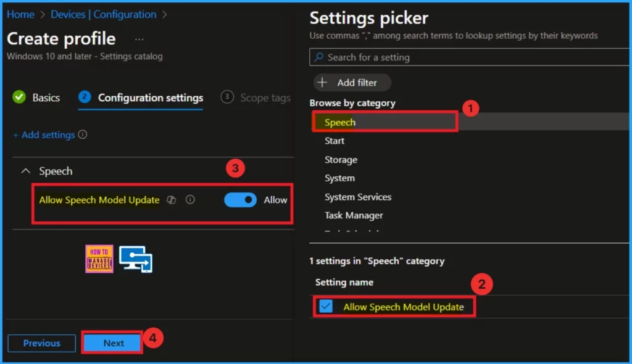Select the Start category
632x364 pixels.
click(335, 141)
